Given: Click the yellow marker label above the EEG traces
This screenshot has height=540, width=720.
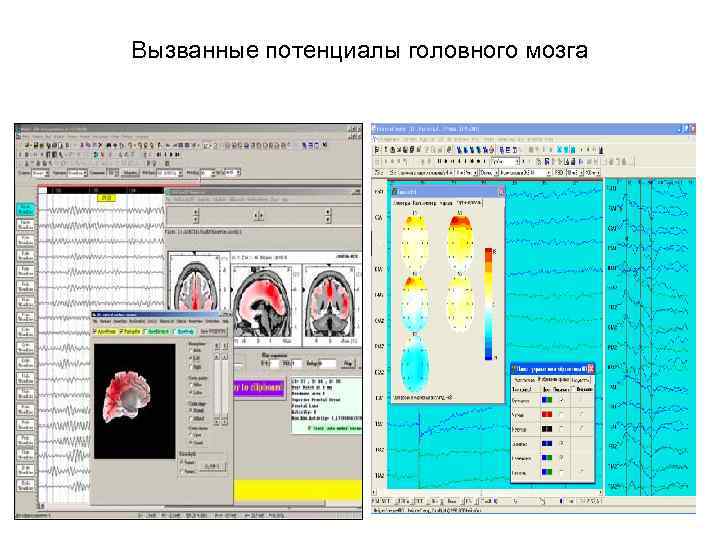Looking at the screenshot, I should point(106,198).
